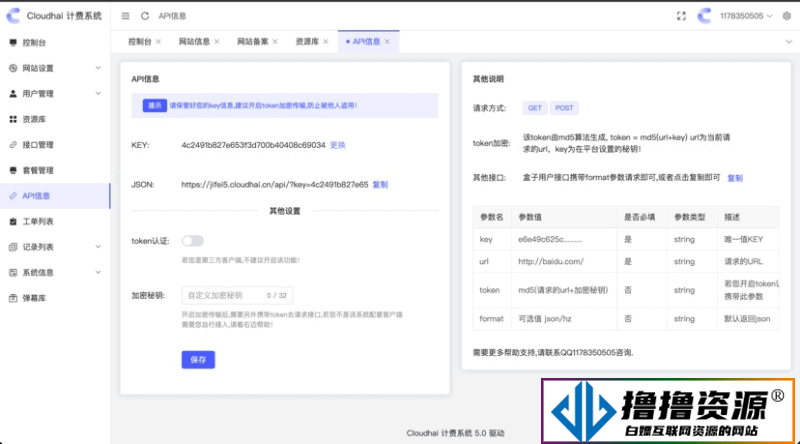This screenshot has height=444, width=800.
Task: Close the API信息 tab
Action: 387,41
